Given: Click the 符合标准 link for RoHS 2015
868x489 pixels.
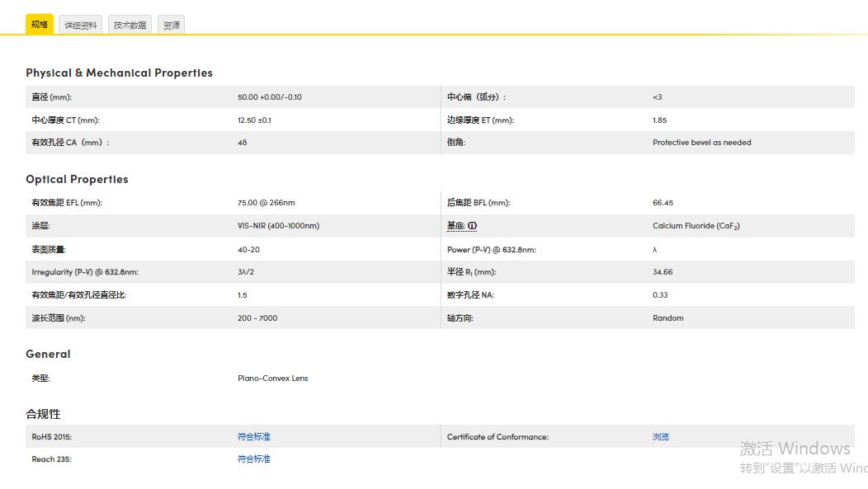Looking at the screenshot, I should point(253,436).
